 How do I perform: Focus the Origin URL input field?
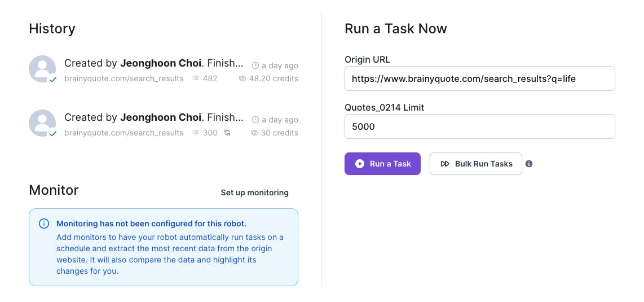pos(479,79)
